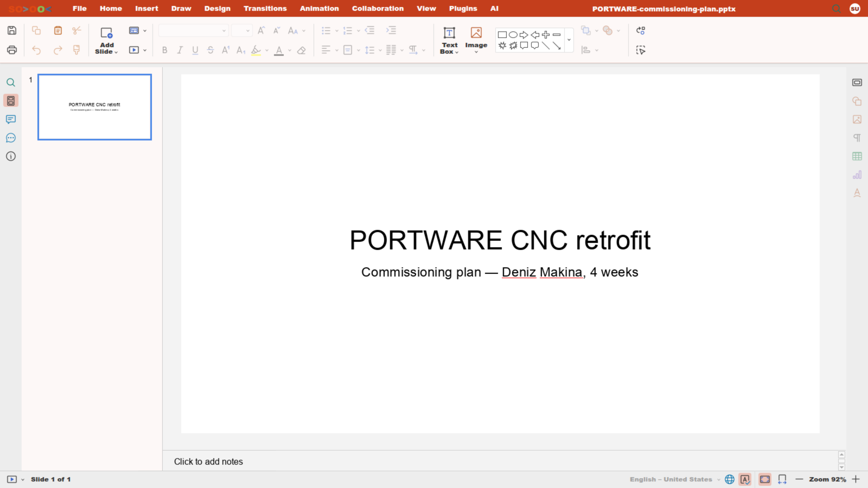Print the presentation using the printer icon
The width and height of the screenshot is (868, 488).
pos(12,50)
